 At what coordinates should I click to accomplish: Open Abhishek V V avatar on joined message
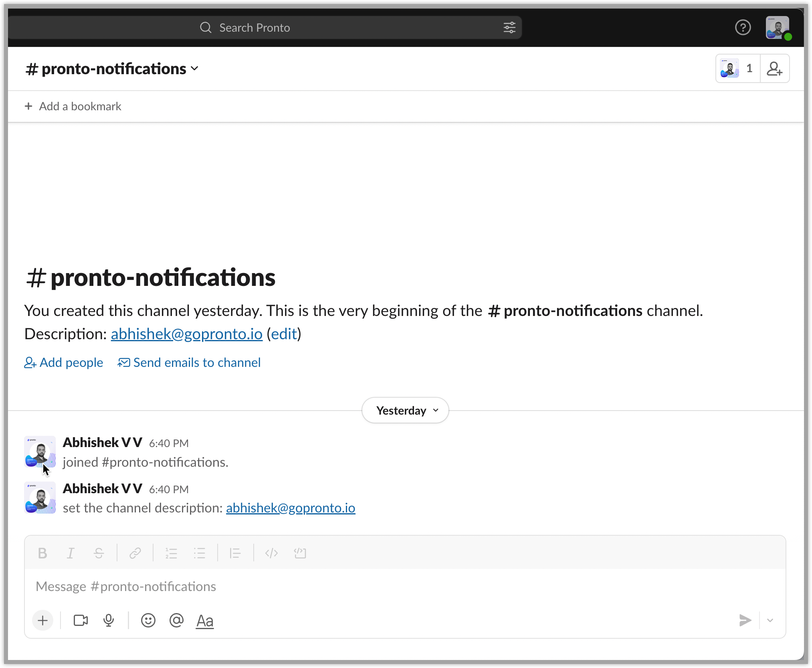[40, 452]
